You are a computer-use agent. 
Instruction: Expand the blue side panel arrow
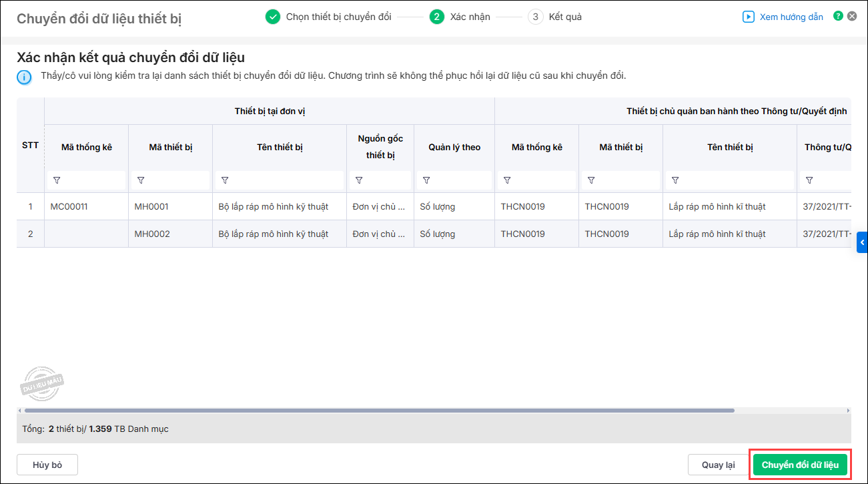click(862, 242)
